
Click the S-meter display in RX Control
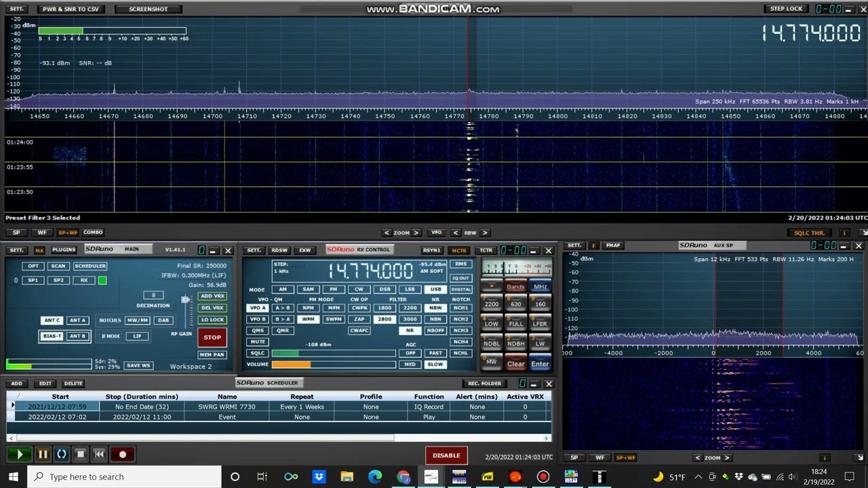click(517, 266)
